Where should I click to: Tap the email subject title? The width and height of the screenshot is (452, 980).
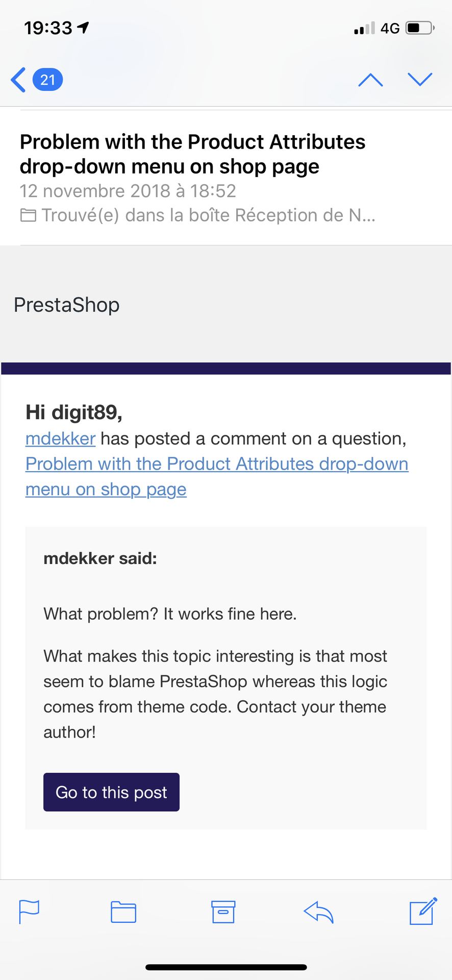pos(192,154)
